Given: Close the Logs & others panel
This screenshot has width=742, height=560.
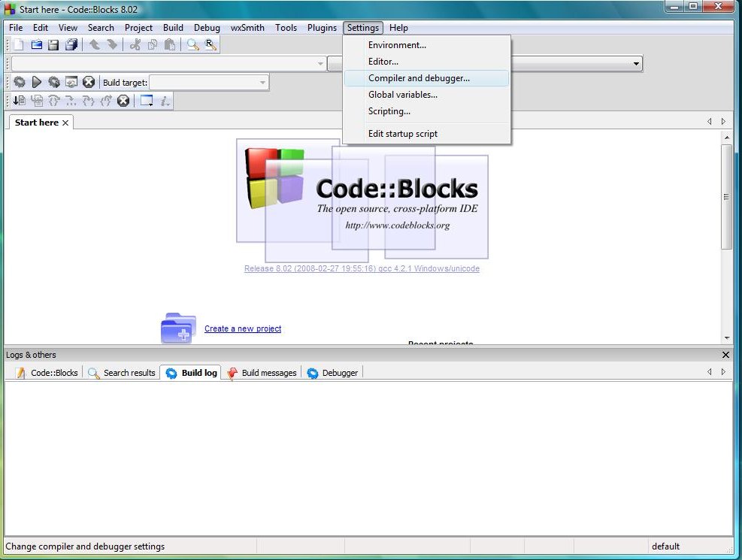Looking at the screenshot, I should [x=726, y=355].
